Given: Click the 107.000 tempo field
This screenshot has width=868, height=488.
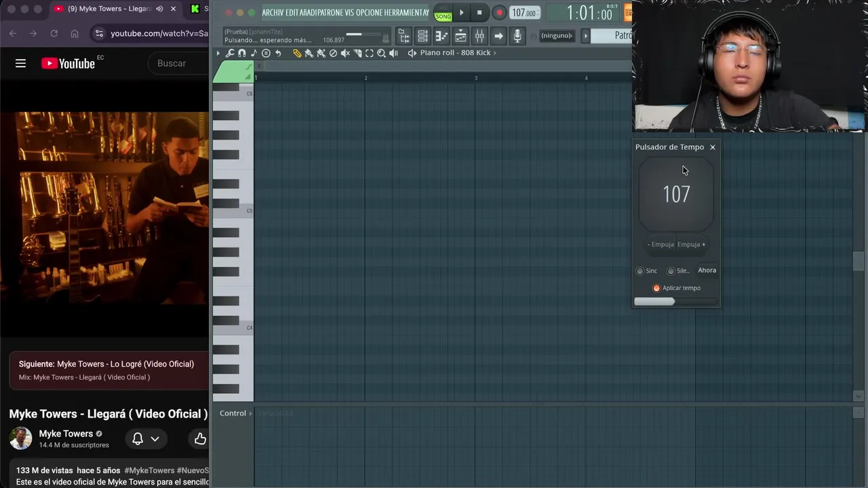Looking at the screenshot, I should coord(524,13).
